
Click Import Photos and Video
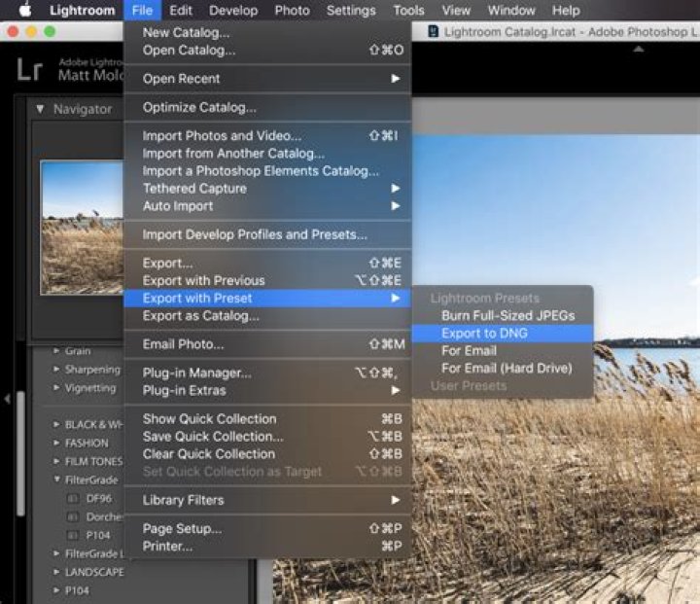222,136
